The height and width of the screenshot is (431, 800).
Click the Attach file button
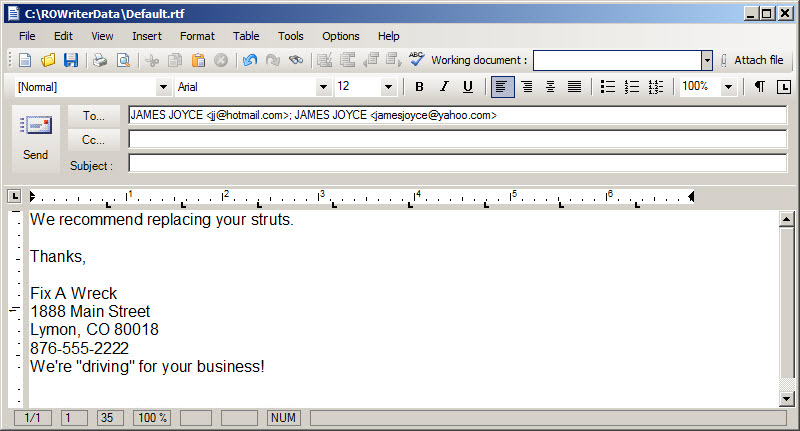pos(751,61)
